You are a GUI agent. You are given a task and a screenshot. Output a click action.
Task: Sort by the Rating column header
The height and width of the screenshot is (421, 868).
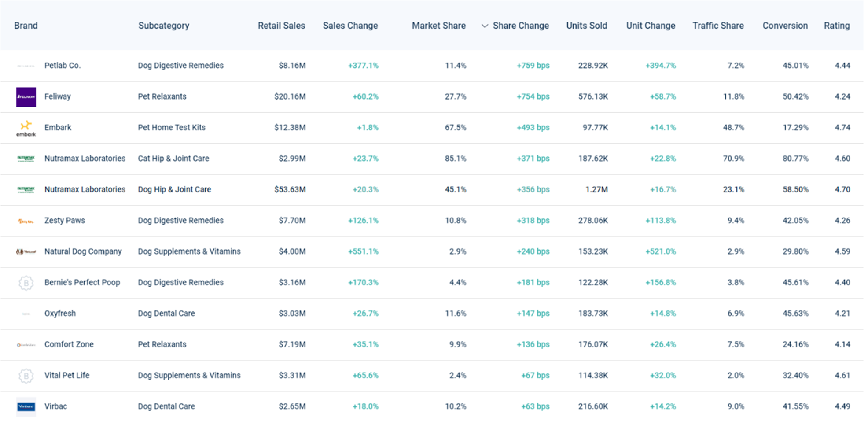pyautogui.click(x=837, y=26)
